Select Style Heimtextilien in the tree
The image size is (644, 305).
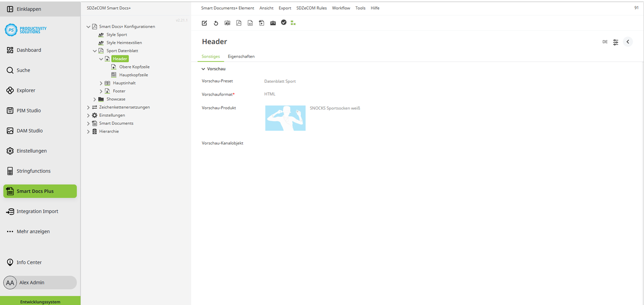124,43
